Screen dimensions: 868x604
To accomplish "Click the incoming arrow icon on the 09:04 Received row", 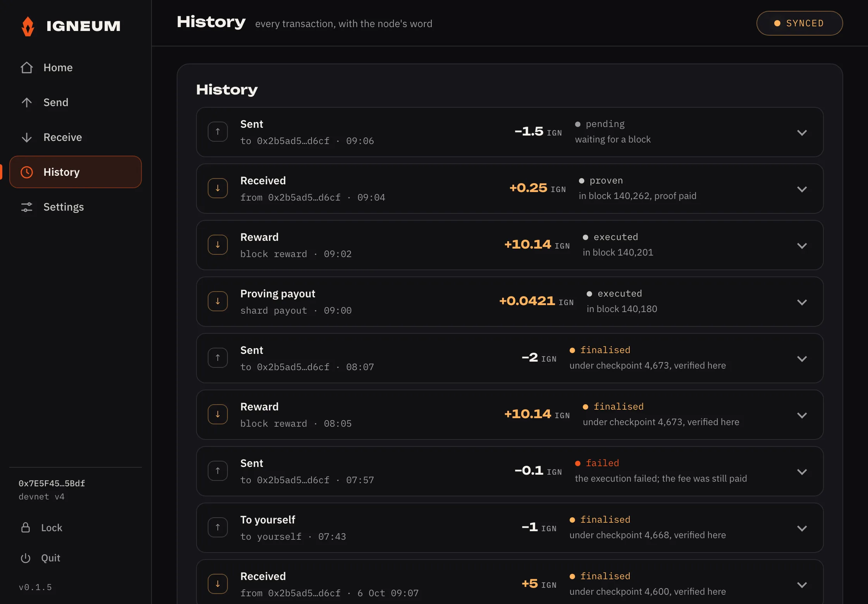I will coord(218,188).
